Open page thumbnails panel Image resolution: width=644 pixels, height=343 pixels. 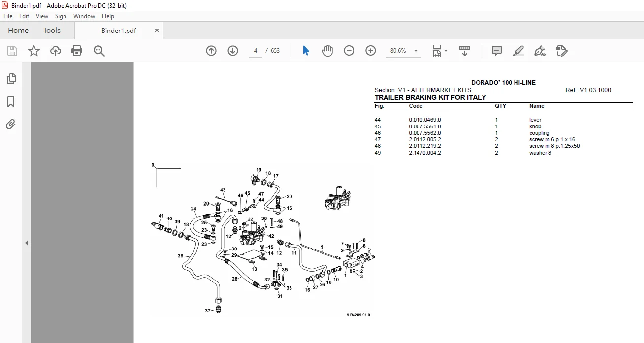[11, 79]
